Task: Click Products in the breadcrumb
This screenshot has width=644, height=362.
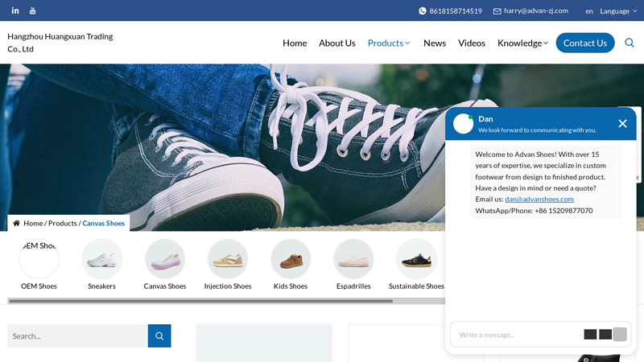Action: (x=63, y=224)
